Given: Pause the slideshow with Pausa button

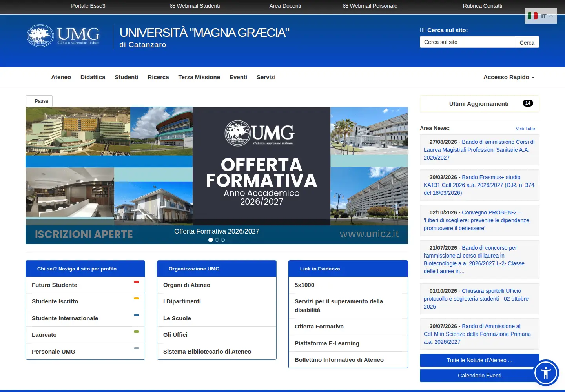Looking at the screenshot, I should tap(39, 101).
